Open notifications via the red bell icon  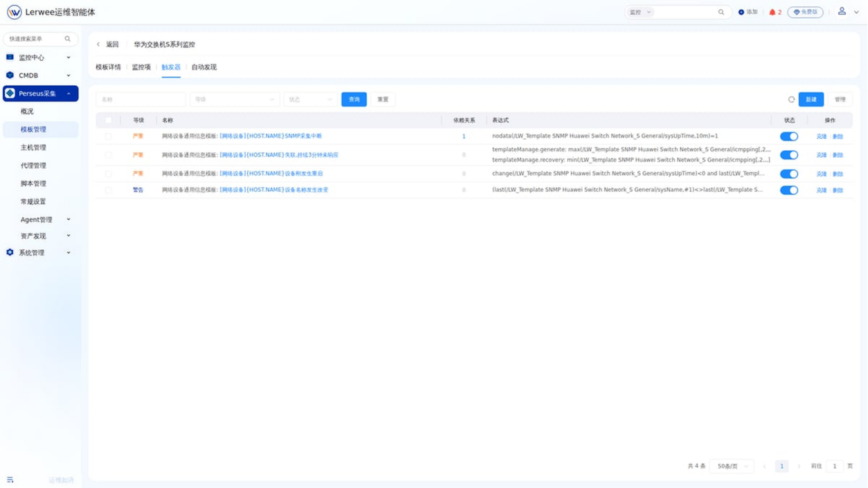pos(772,12)
